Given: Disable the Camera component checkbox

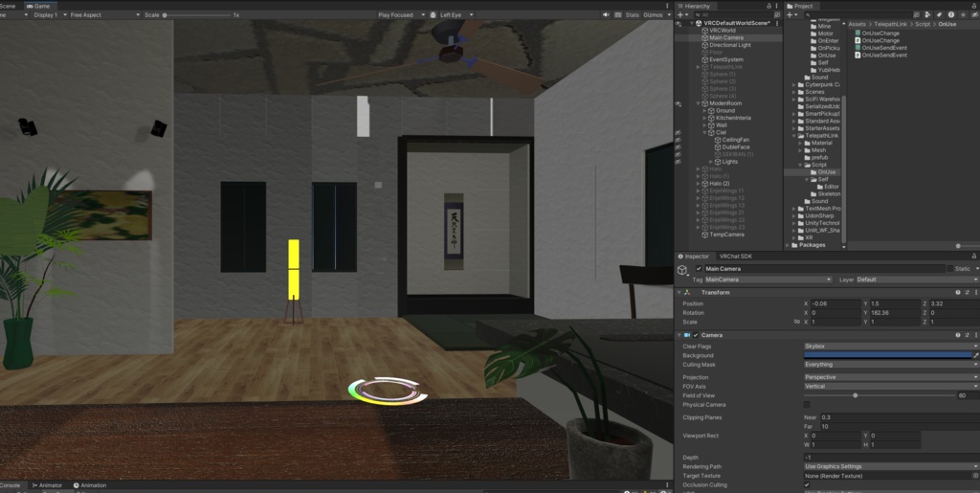Looking at the screenshot, I should click(696, 335).
